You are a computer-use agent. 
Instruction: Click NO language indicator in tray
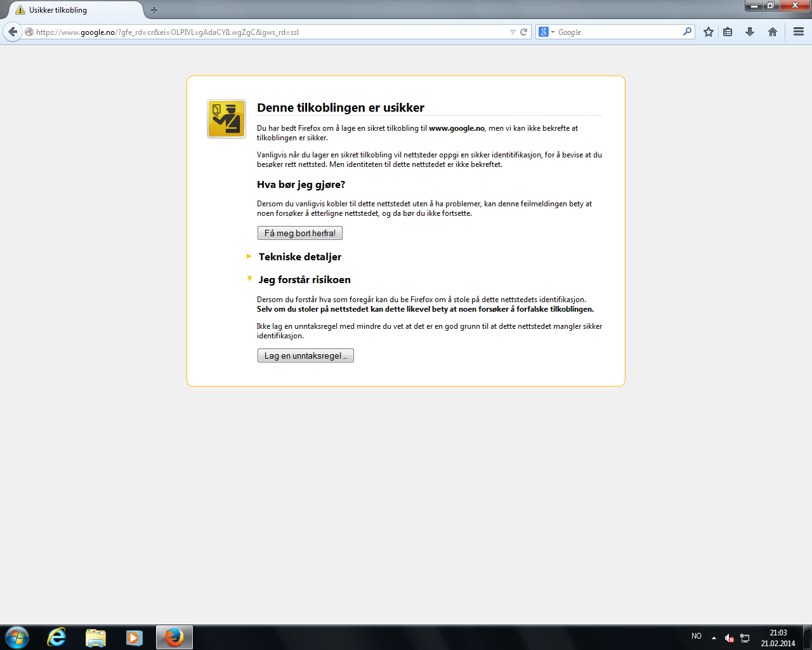[697, 636]
